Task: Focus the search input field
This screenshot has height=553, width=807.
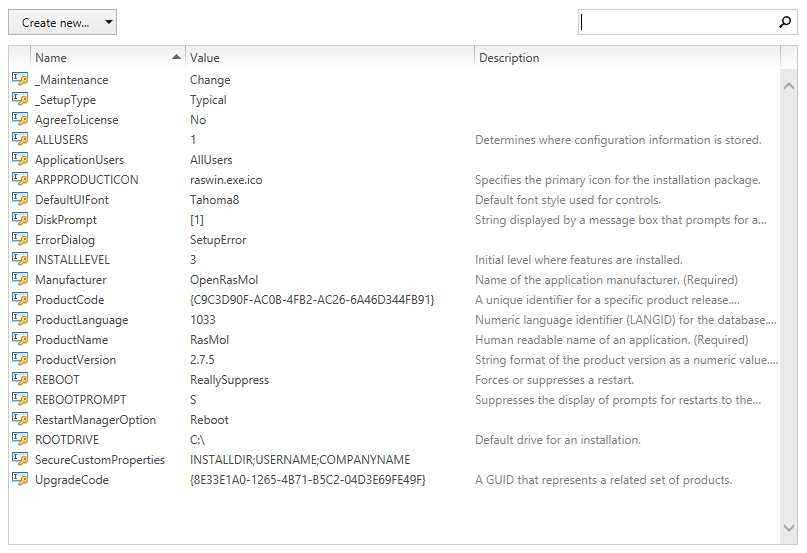Action: [x=675, y=22]
